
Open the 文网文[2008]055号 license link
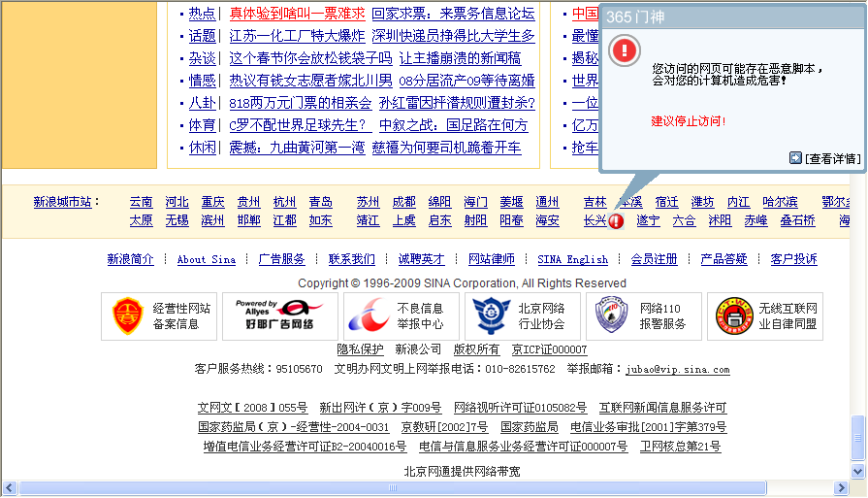[252, 408]
